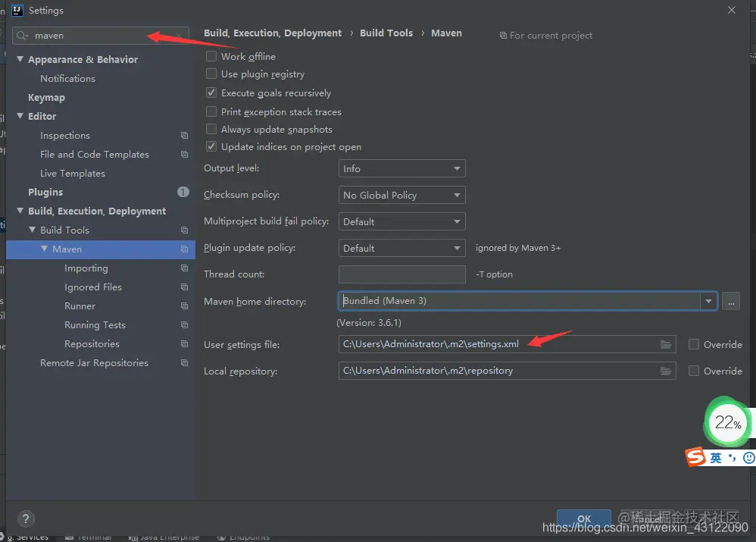Click the Sogou input method S icon

point(695,456)
